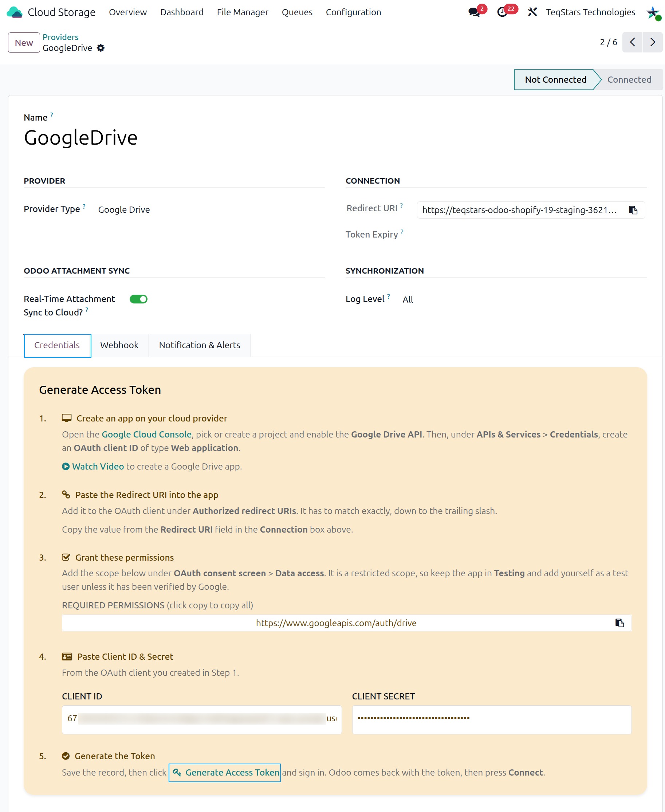Image resolution: width=665 pixels, height=812 pixels.
Task: Copy the Redirect URI with clipboard icon
Action: tap(633, 210)
